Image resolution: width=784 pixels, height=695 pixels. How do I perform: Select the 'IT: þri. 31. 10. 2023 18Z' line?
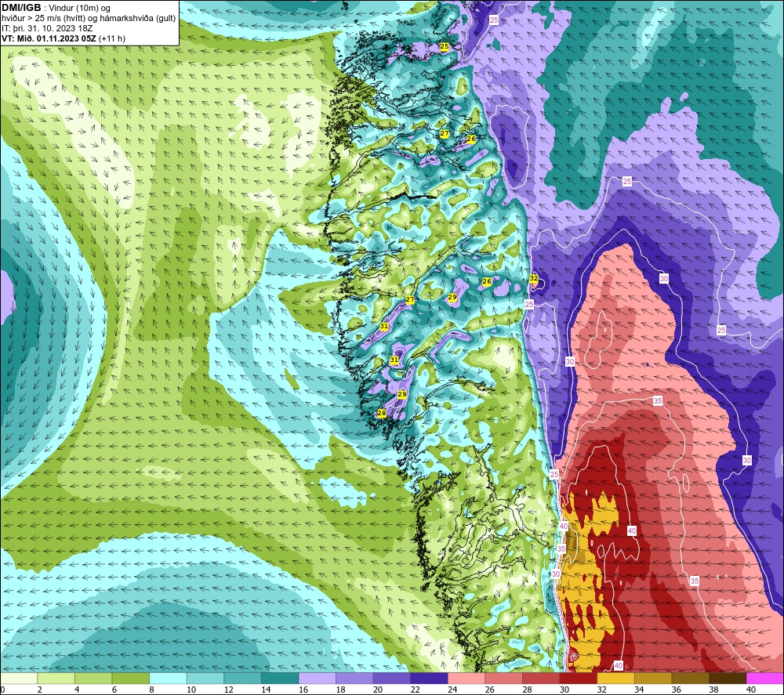point(47,28)
